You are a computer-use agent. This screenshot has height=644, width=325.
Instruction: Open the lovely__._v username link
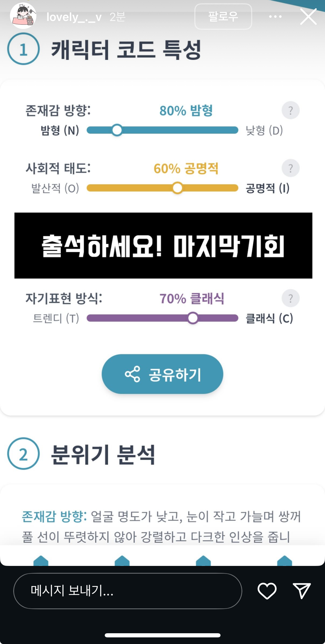[x=74, y=17]
